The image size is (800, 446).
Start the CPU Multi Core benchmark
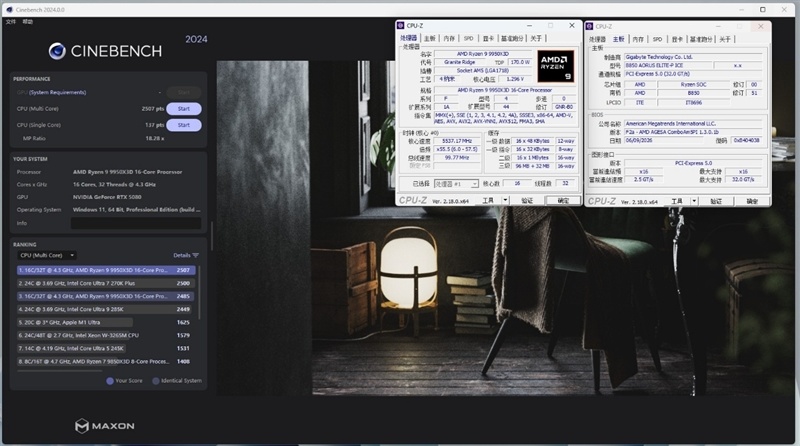click(184, 109)
